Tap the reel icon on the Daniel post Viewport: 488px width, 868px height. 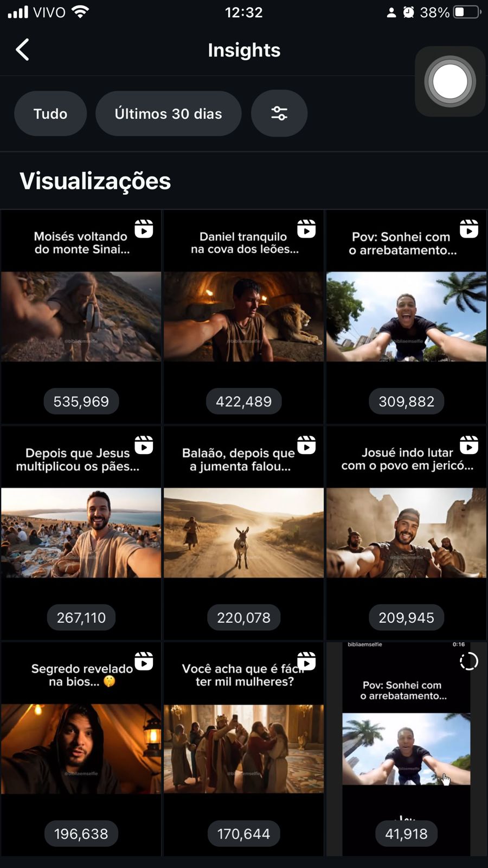[x=306, y=229]
